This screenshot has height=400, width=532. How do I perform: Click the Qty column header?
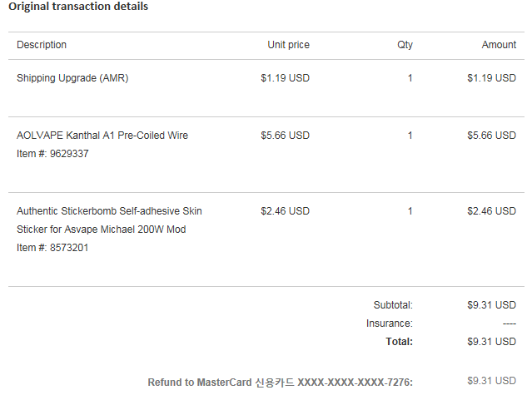coord(405,45)
